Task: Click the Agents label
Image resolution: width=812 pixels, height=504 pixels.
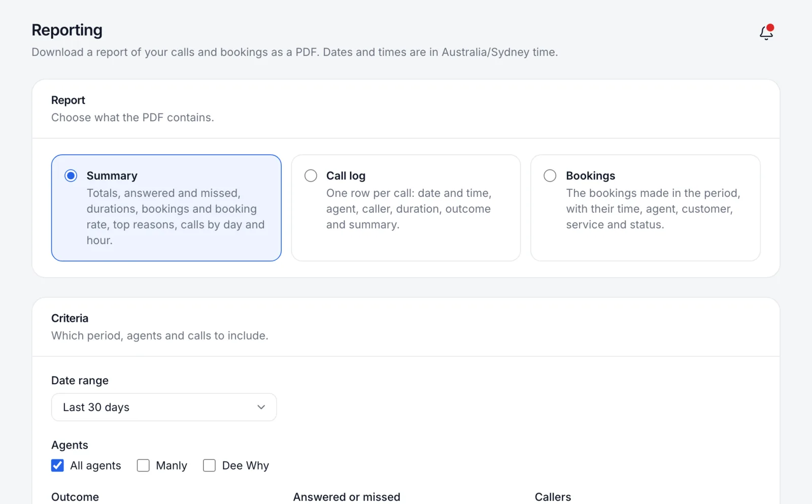Action: coord(70,445)
